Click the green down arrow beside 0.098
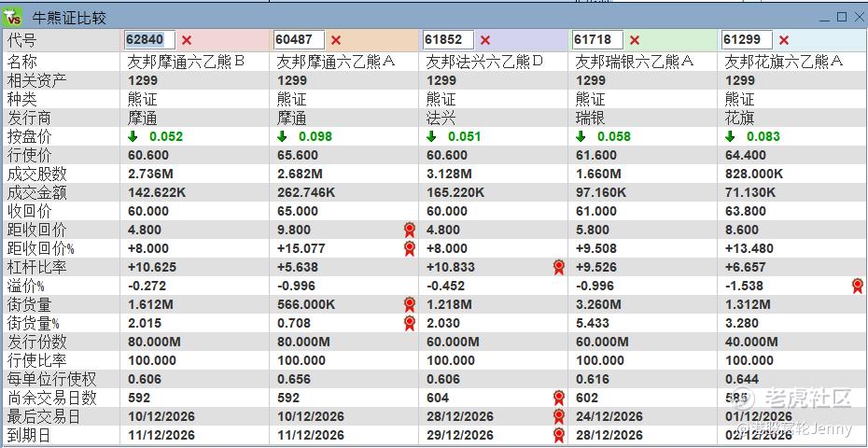This screenshot has width=868, height=448. pos(282,137)
